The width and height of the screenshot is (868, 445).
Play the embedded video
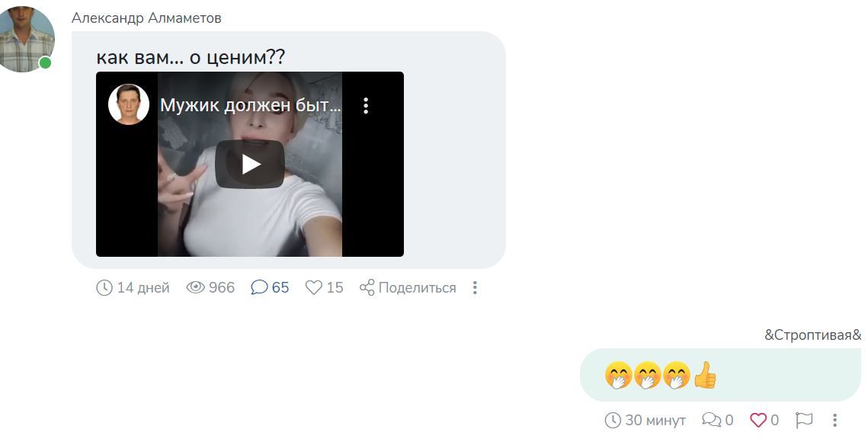tap(250, 165)
